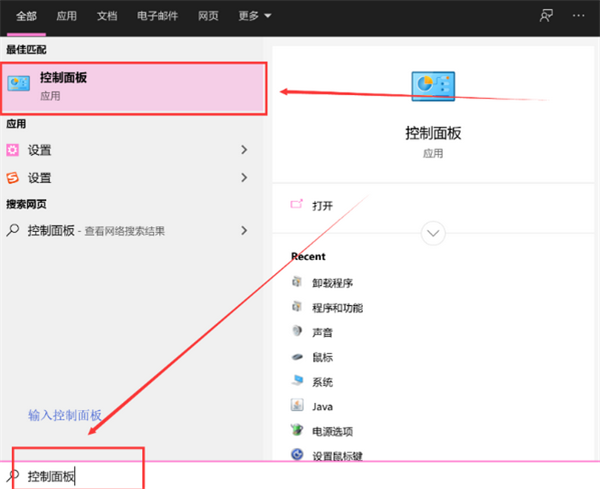Open the 控制面板 best match result
The height and width of the screenshot is (489, 600).
[133, 87]
